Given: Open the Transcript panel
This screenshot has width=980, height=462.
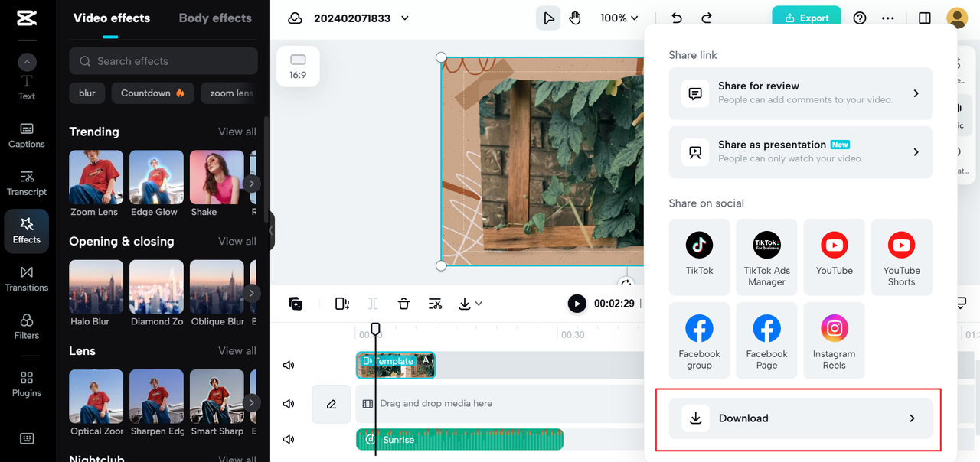Looking at the screenshot, I should (x=27, y=184).
